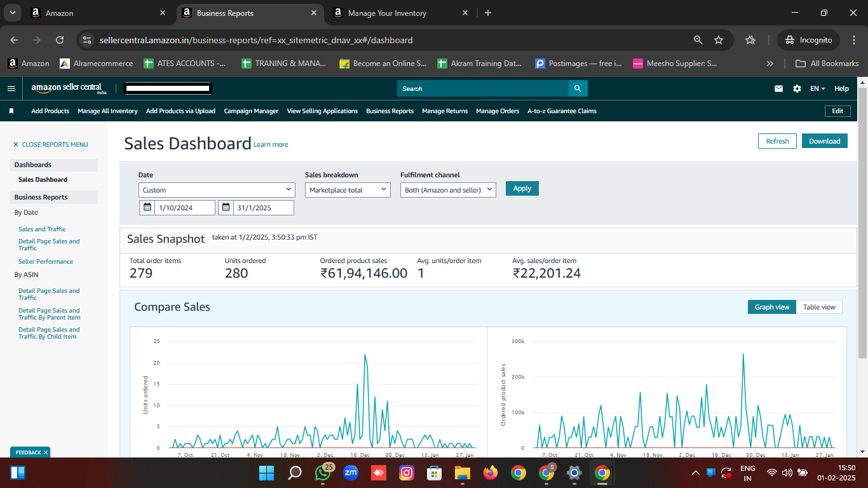
Task: Expand the Date range dropdown
Action: pos(217,190)
